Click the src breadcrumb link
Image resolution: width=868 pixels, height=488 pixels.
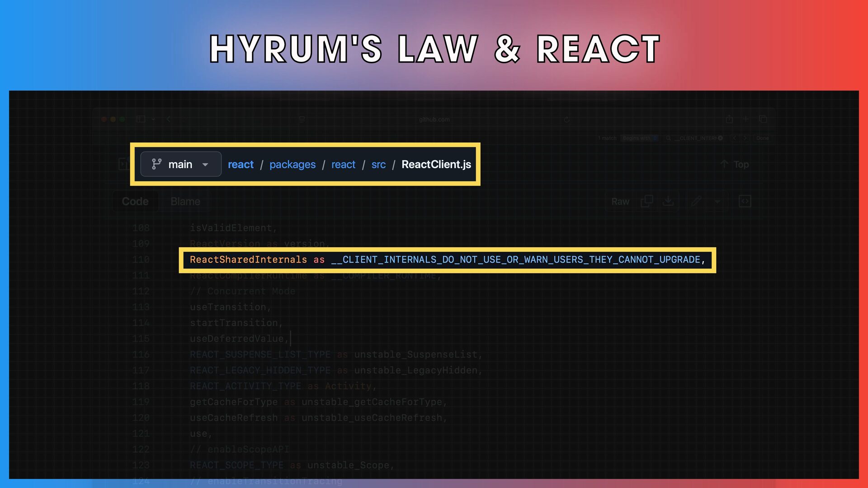point(378,164)
